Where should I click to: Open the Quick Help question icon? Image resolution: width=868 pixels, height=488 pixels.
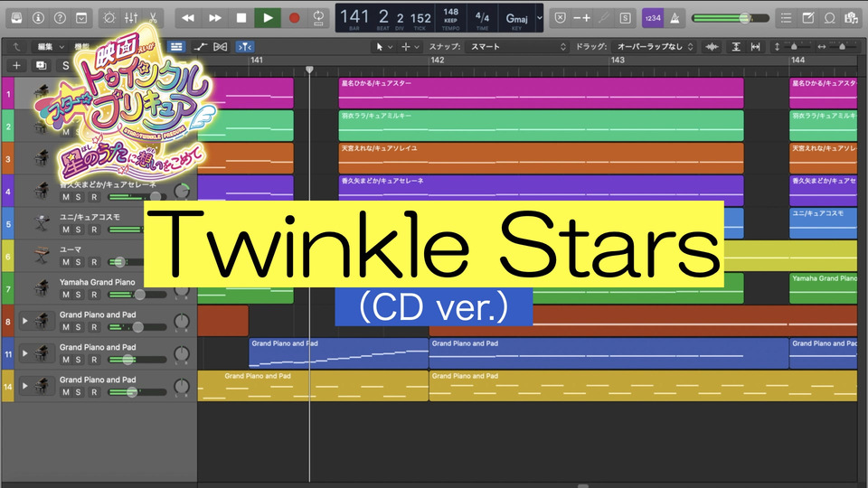(60, 18)
